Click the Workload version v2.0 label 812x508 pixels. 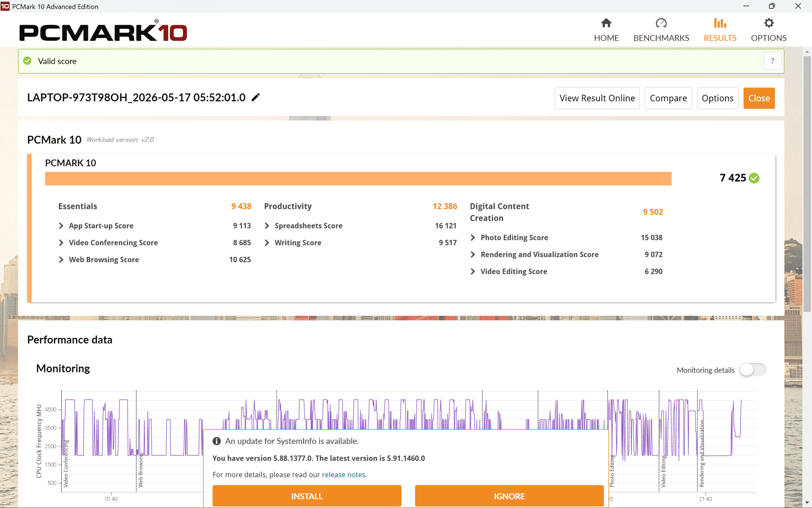coord(120,140)
